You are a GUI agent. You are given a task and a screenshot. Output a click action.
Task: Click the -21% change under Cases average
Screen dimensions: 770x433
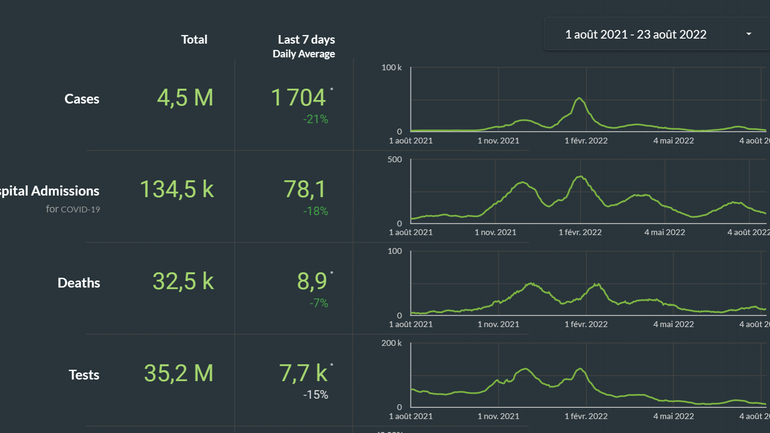click(315, 119)
